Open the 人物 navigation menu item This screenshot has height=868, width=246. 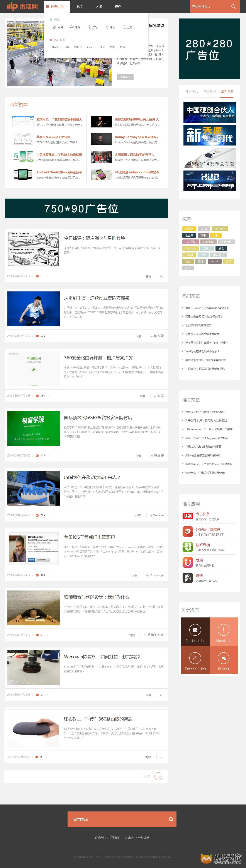[x=99, y=6]
